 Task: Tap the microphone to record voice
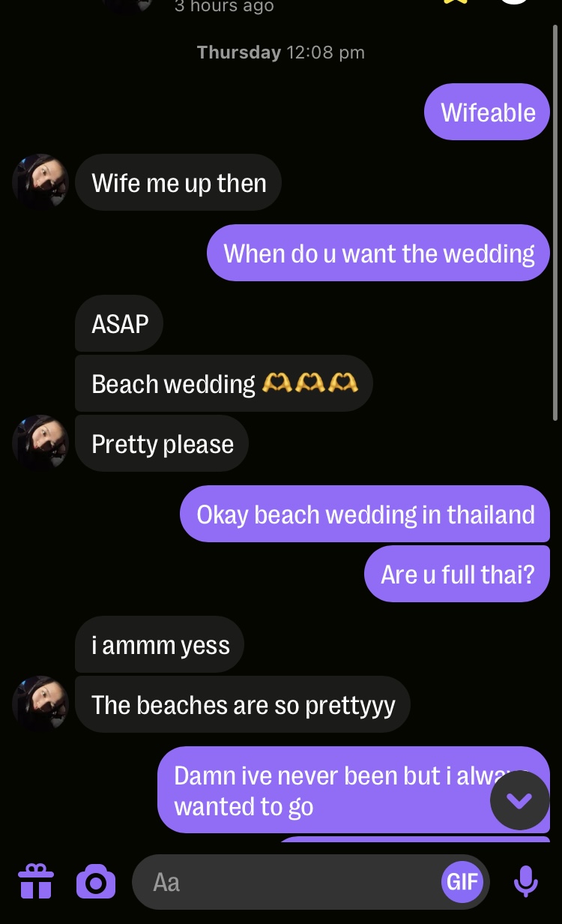[x=526, y=881]
